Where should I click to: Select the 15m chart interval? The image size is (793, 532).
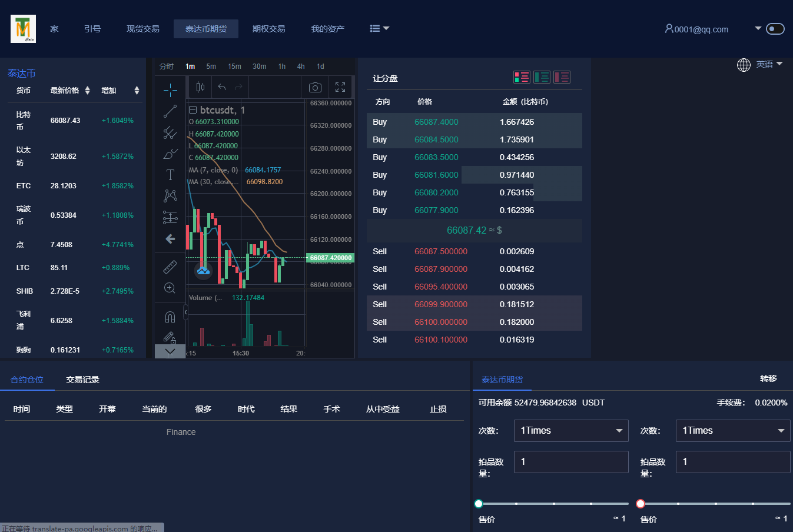pyautogui.click(x=234, y=66)
